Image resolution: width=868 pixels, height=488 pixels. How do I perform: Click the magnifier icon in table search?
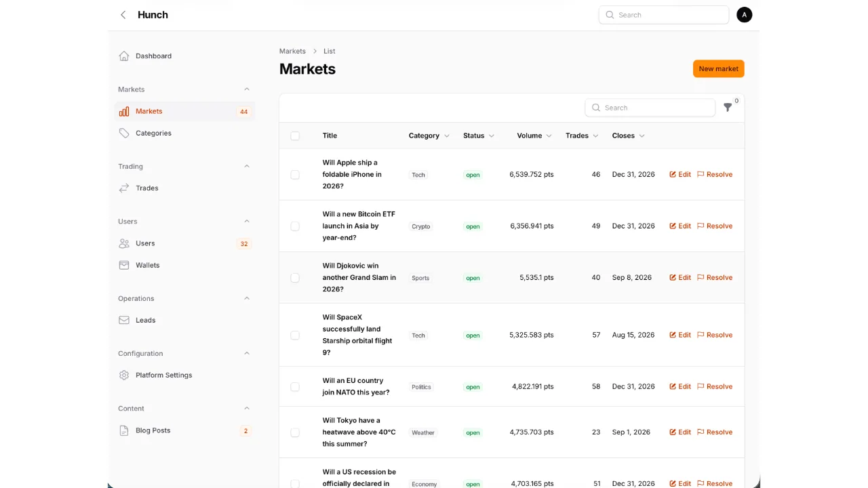click(x=596, y=108)
